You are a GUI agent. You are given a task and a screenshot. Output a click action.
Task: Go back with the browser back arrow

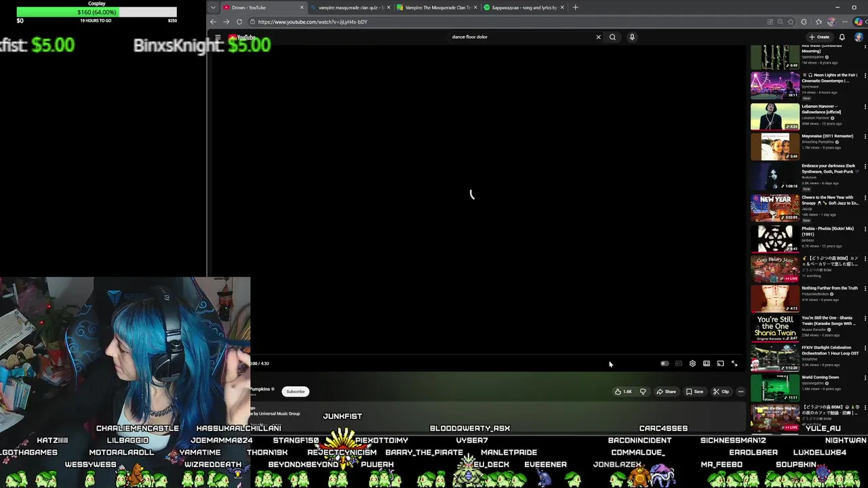213,22
